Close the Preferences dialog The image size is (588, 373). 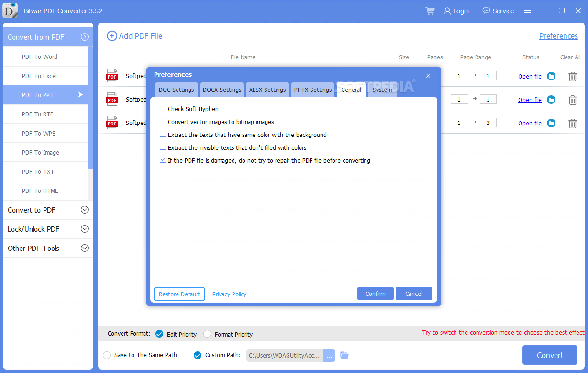(428, 76)
